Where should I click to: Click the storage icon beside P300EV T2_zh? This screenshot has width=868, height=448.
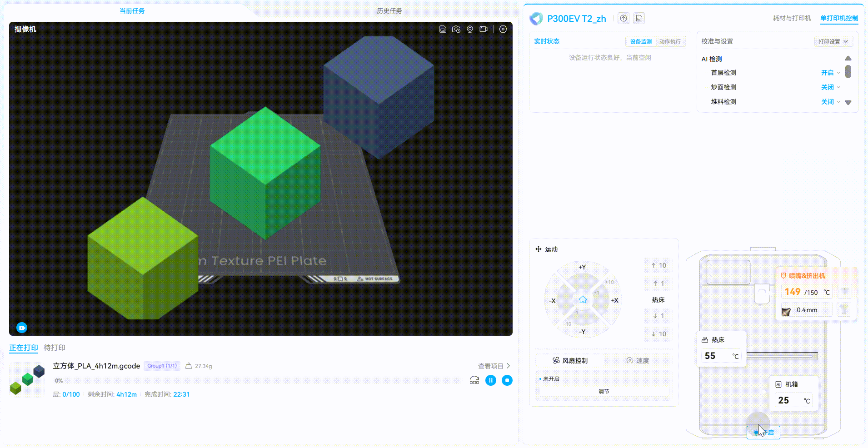(639, 18)
